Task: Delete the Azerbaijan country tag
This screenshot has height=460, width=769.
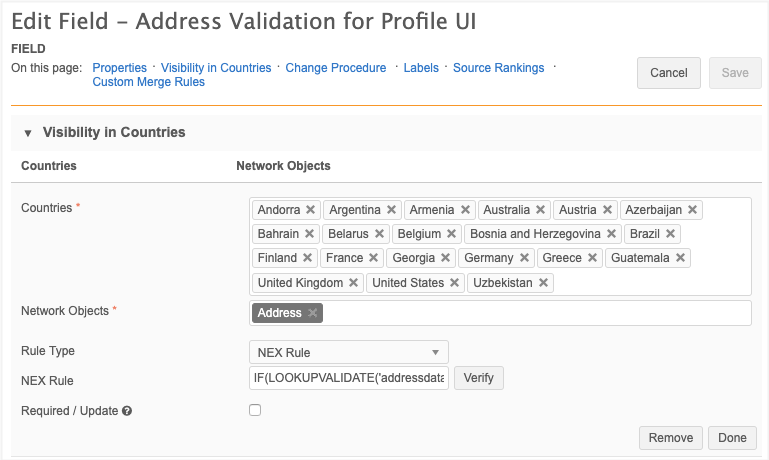Action: click(693, 210)
